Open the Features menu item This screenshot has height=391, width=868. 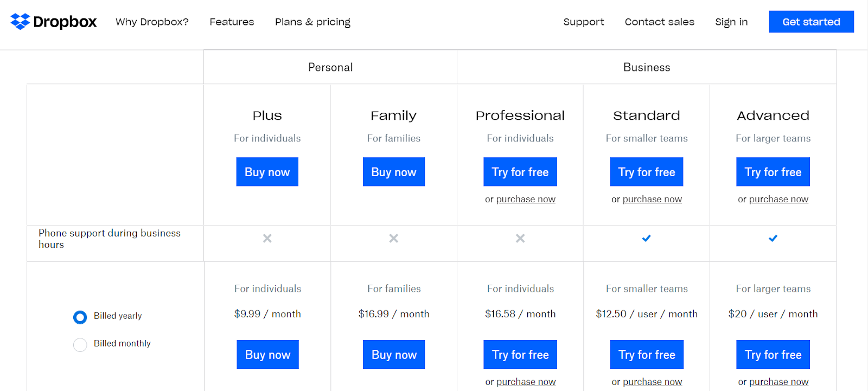pos(232,22)
